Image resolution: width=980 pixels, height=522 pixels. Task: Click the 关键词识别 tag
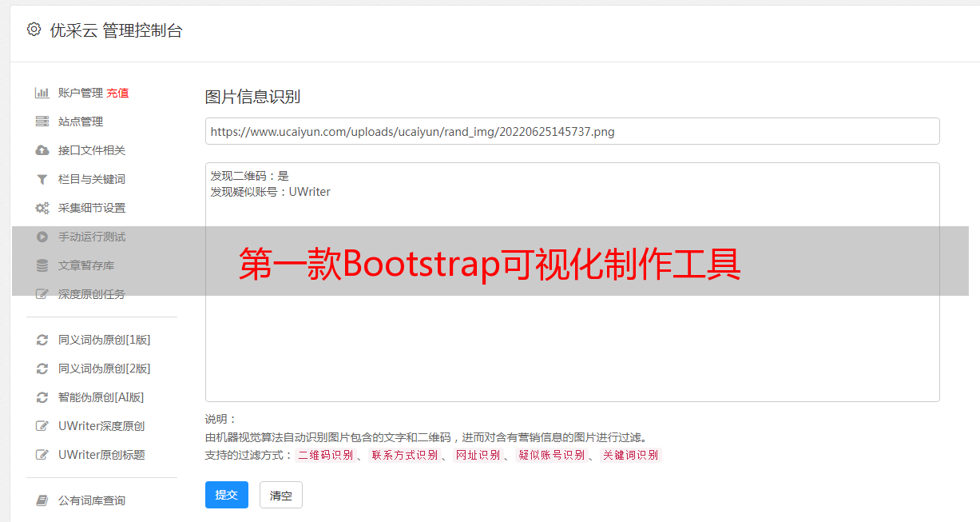pos(631,455)
